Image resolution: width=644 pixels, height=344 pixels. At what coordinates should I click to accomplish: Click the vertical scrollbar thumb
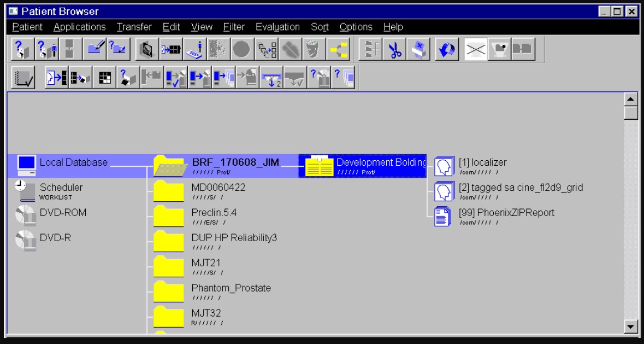(631, 113)
